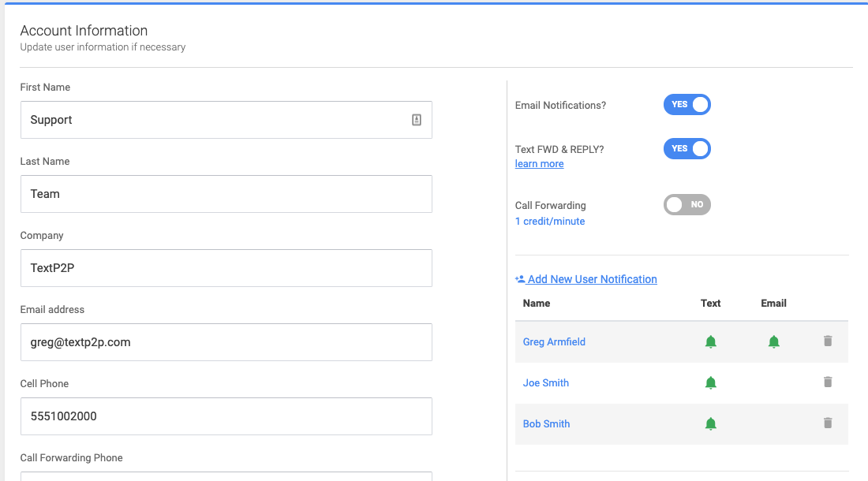Disable the Email Notifications toggle
Viewport: 868px width, 481px height.
tap(687, 105)
